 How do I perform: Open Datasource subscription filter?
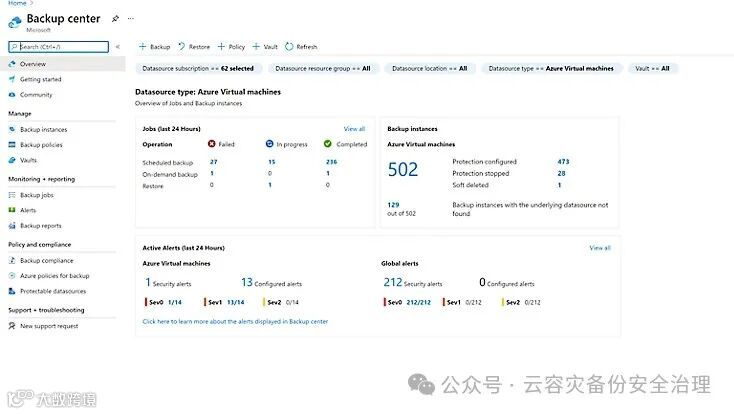click(x=198, y=68)
